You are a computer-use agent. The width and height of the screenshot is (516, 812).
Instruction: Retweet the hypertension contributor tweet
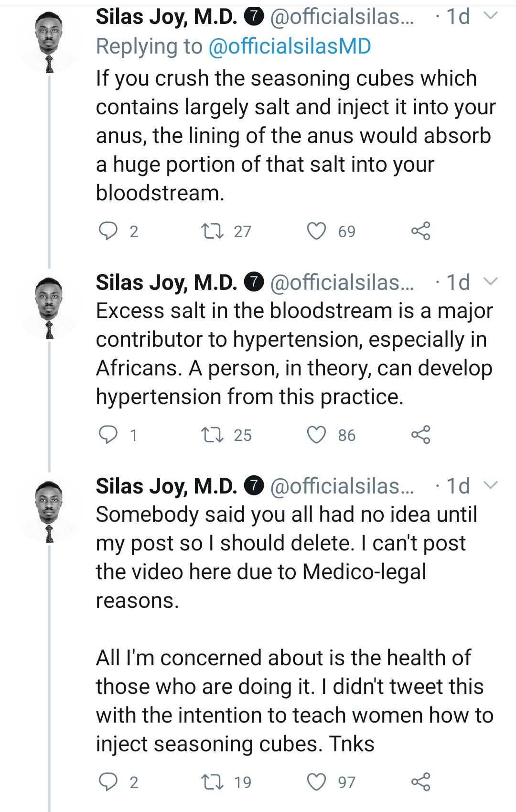tap(212, 435)
